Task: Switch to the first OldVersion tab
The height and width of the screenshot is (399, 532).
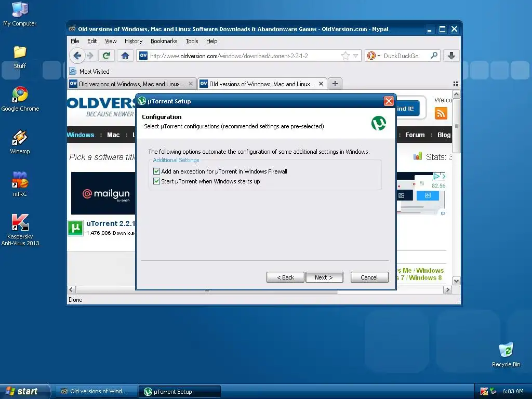Action: (x=131, y=84)
